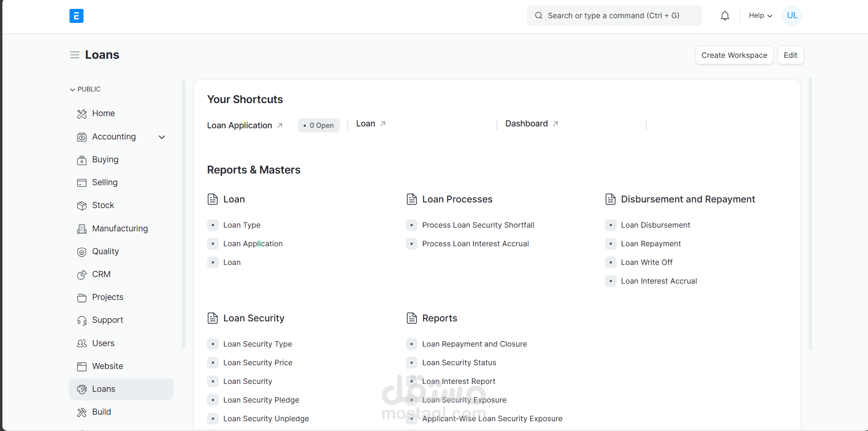Click the Buying sidebar icon
The width and height of the screenshot is (868, 431).
click(x=82, y=160)
